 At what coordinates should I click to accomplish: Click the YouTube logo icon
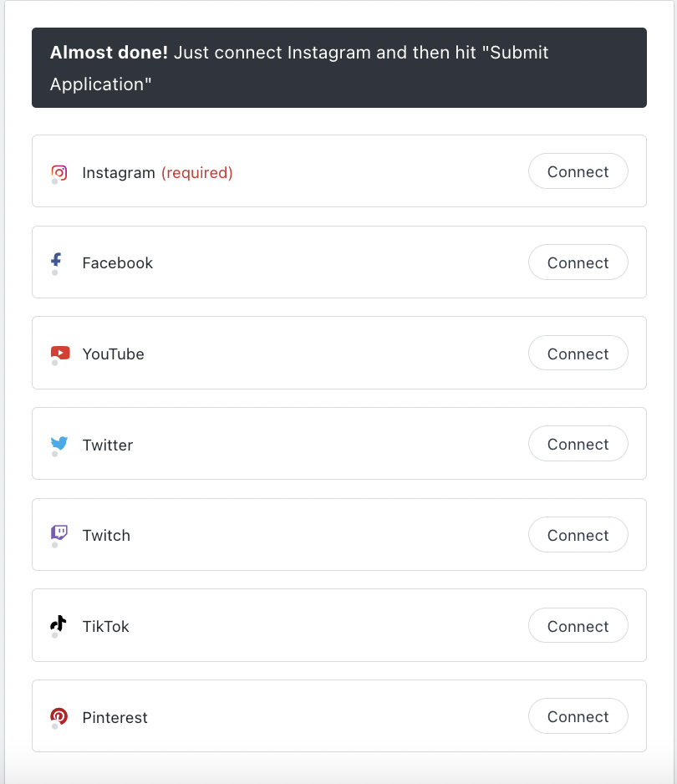pyautogui.click(x=59, y=353)
